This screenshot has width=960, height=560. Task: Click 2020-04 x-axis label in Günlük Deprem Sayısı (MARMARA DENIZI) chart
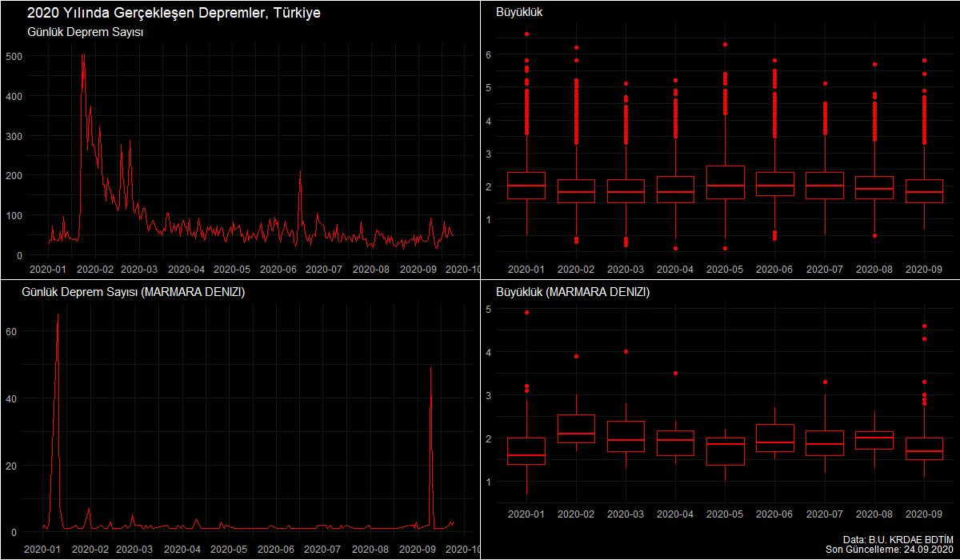pos(182,550)
